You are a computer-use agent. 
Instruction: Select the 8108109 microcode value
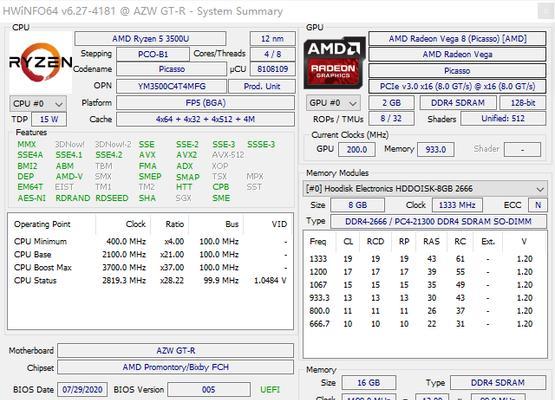(273, 69)
